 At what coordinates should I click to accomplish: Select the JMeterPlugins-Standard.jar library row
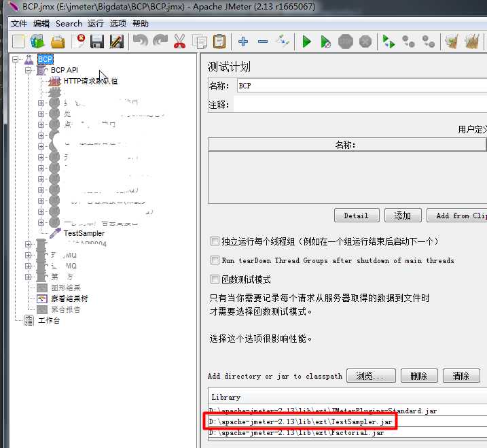pyautogui.click(x=348, y=411)
